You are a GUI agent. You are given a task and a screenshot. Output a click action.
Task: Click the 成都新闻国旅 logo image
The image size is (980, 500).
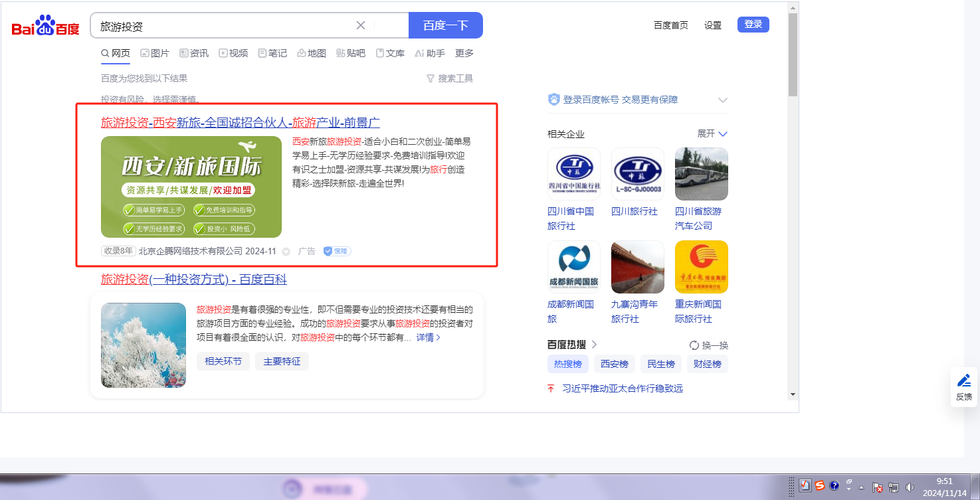(574, 267)
